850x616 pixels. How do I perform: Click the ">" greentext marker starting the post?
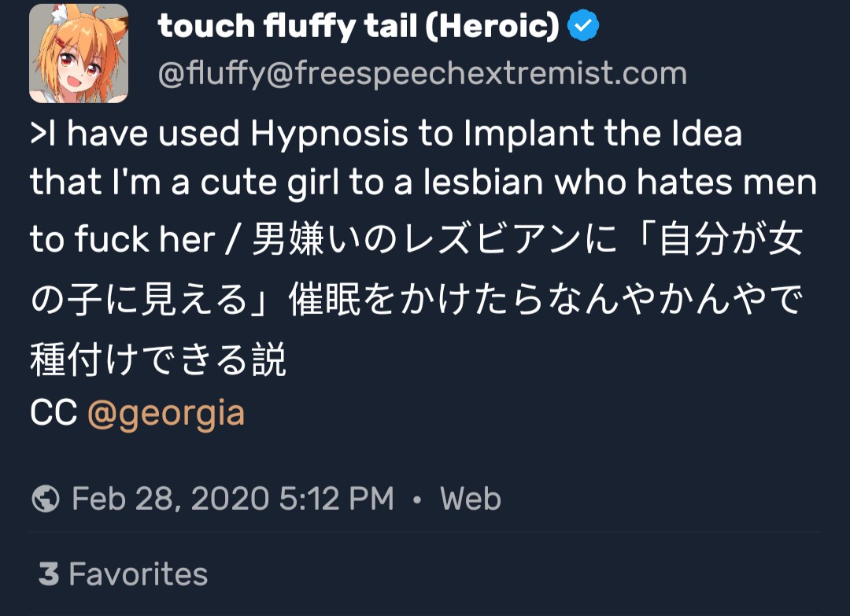[38, 135]
